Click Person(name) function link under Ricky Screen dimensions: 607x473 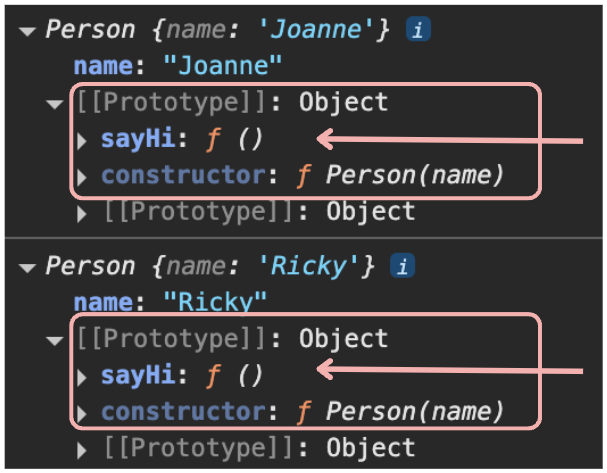pyautogui.click(x=414, y=411)
